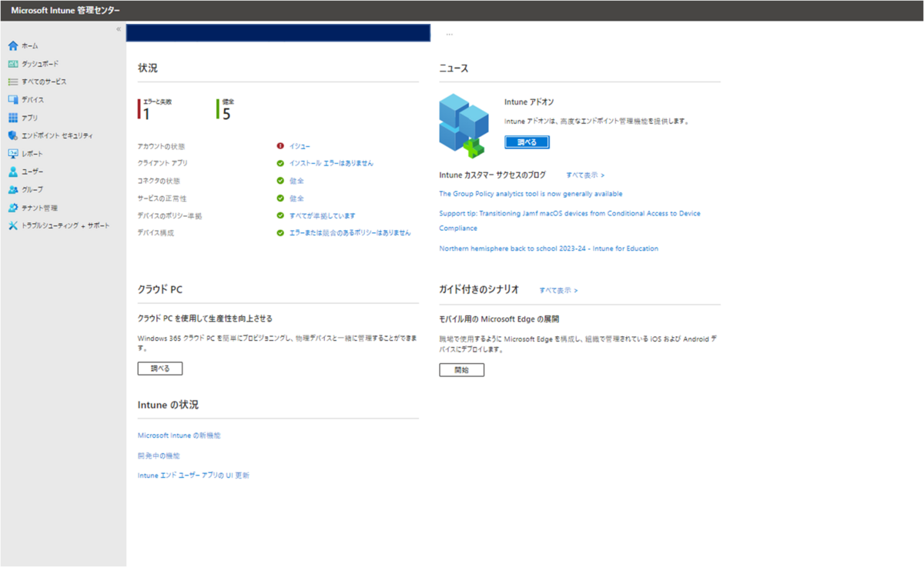
Task: Open the イシュー account status link
Action: click(300, 145)
